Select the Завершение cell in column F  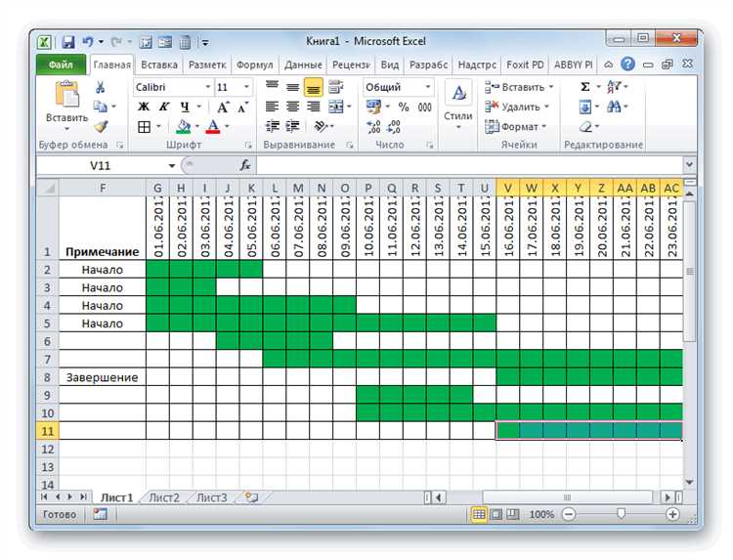click(x=102, y=376)
